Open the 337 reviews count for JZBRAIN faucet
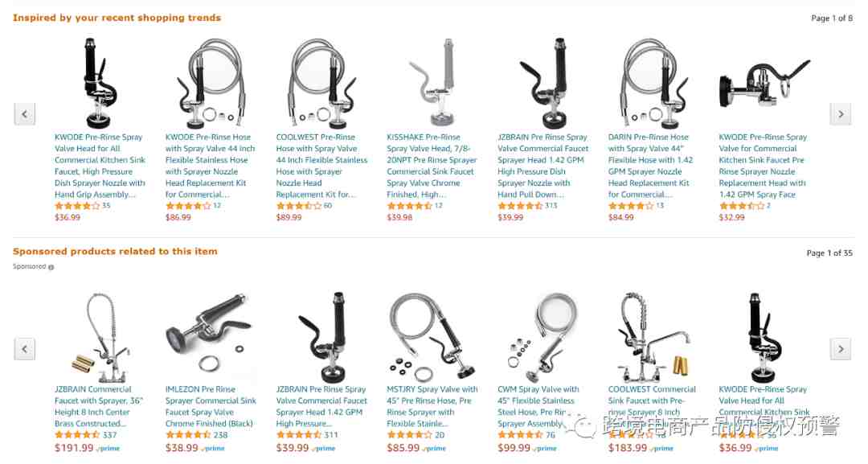Screen dimensions: 868x464 (109, 435)
